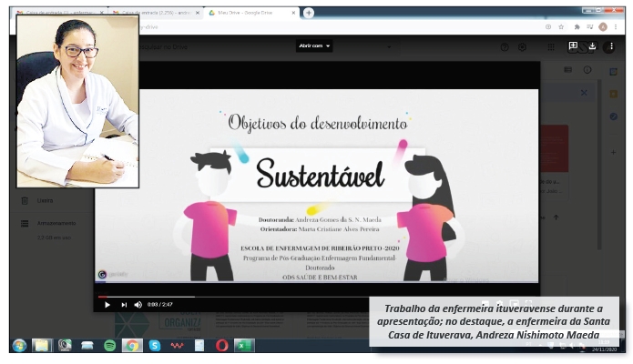Image resolution: width=633 pixels, height=364 pixels.
Task: Click 'Armazenamento' in the Drive sidebar
Action: 56,223
